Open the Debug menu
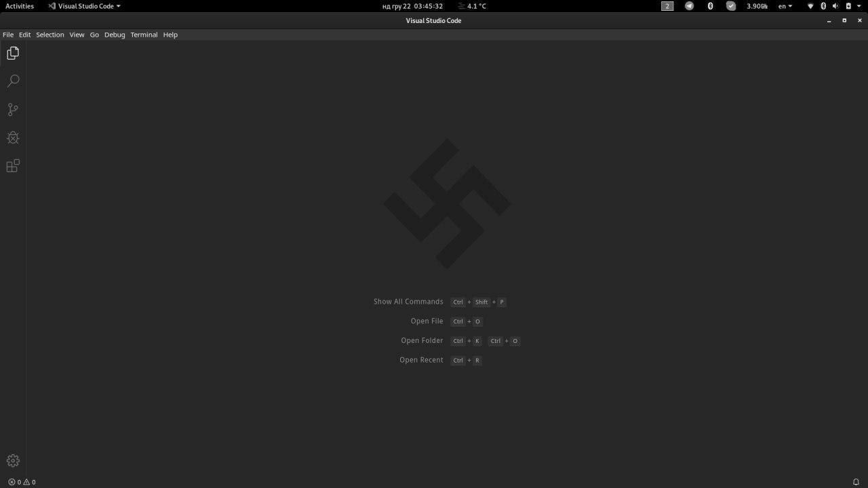Viewport: 868px width, 488px height. coord(115,35)
